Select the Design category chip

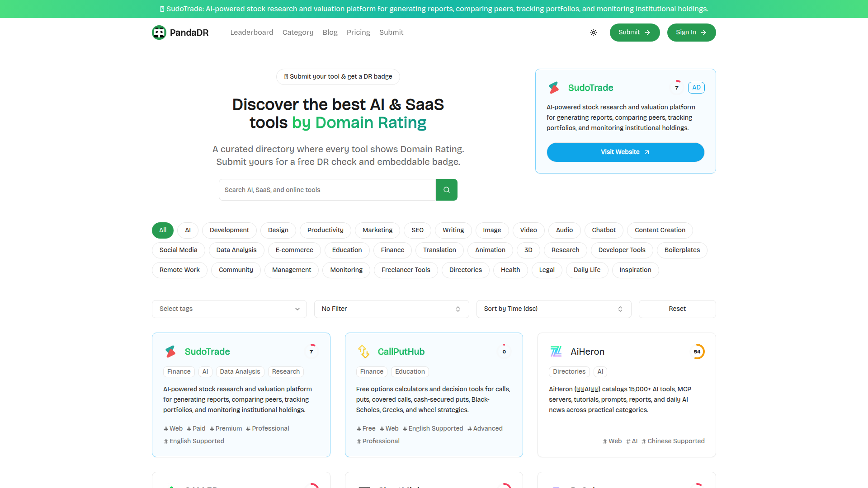278,230
